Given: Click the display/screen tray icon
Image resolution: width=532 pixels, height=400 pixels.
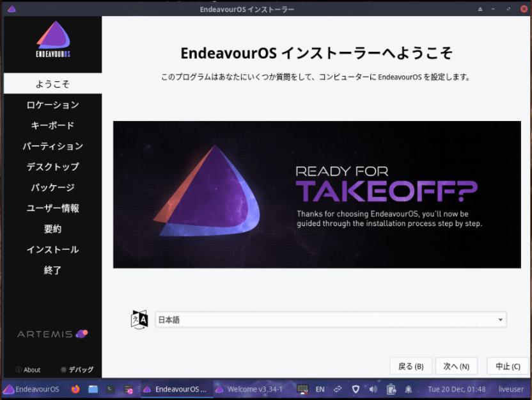Looking at the screenshot, I should [302, 389].
